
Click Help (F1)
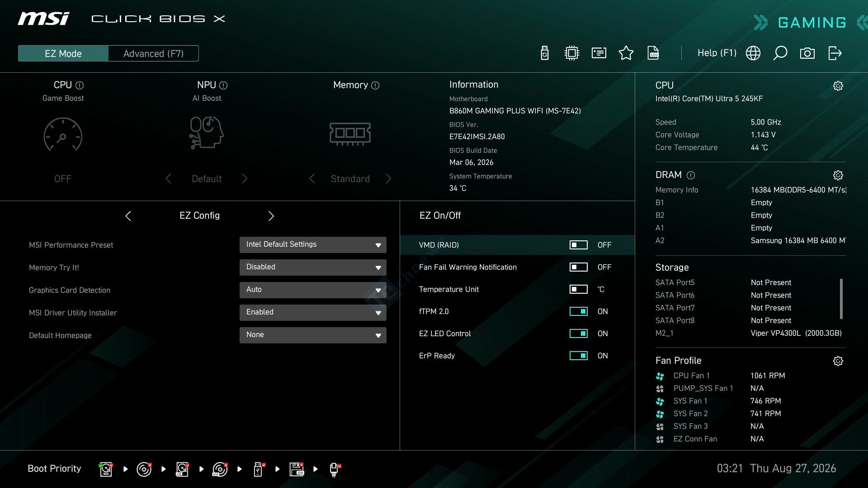pos(717,53)
